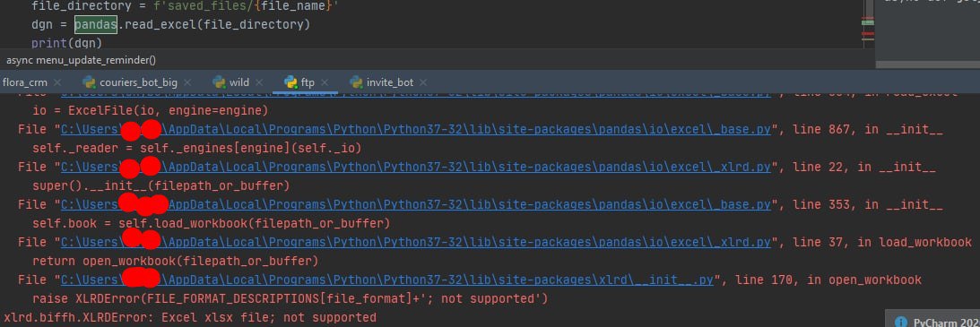980x327 pixels.
Task: Open _xlrd.py link at line 22
Action: [x=416, y=168]
